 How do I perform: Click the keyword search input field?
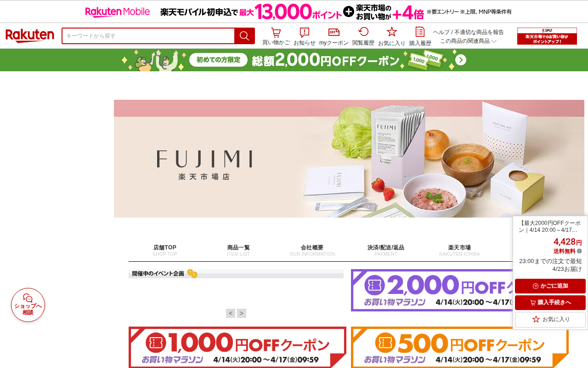click(x=148, y=36)
